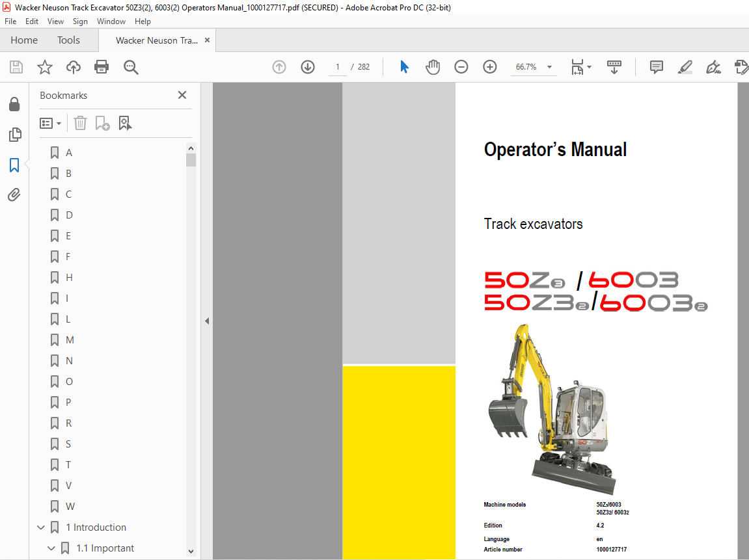Activate the Hand pan tool
749x560 pixels.
pos(433,67)
